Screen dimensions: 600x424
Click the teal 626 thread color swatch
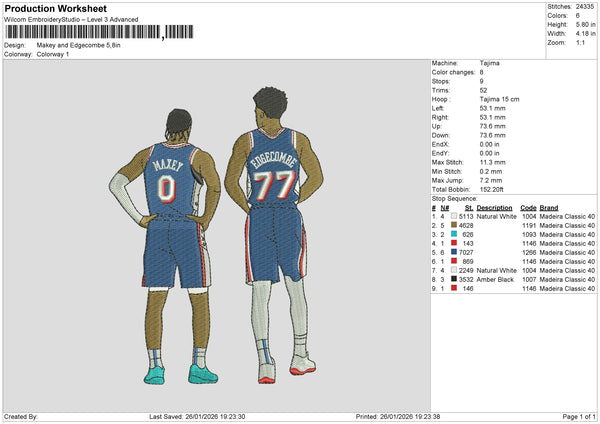[x=453, y=235]
